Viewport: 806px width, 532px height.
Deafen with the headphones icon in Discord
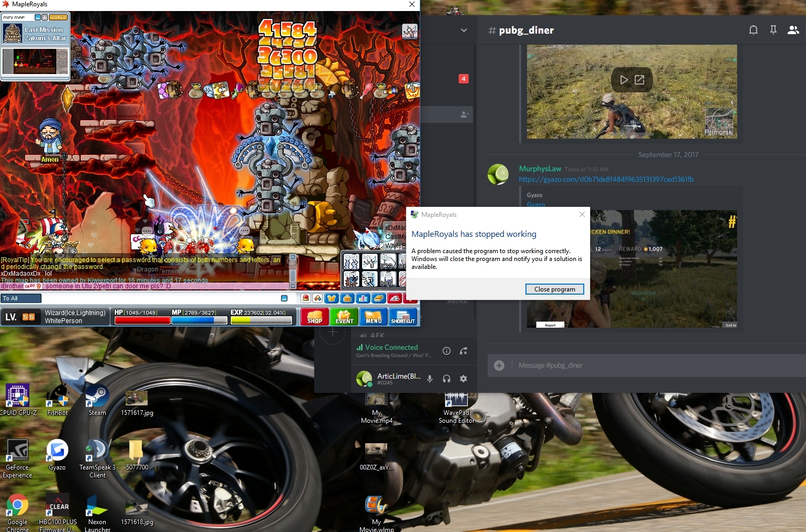coord(447,379)
